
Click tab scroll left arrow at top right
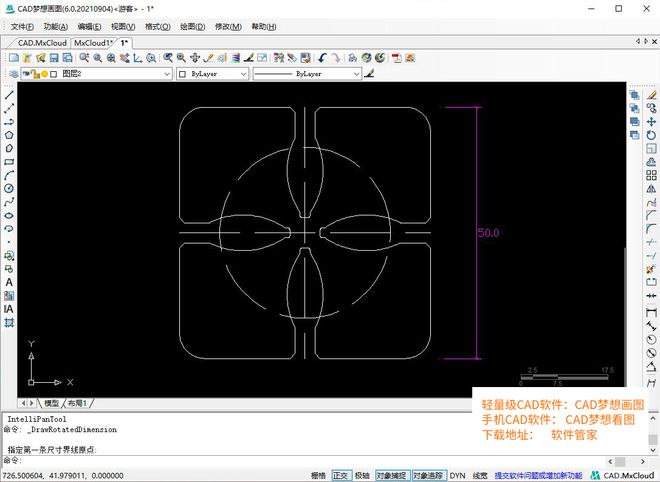639,41
